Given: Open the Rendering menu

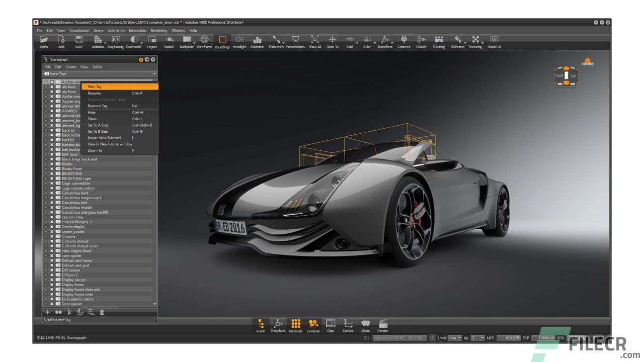Looking at the screenshot, I should 159,30.
